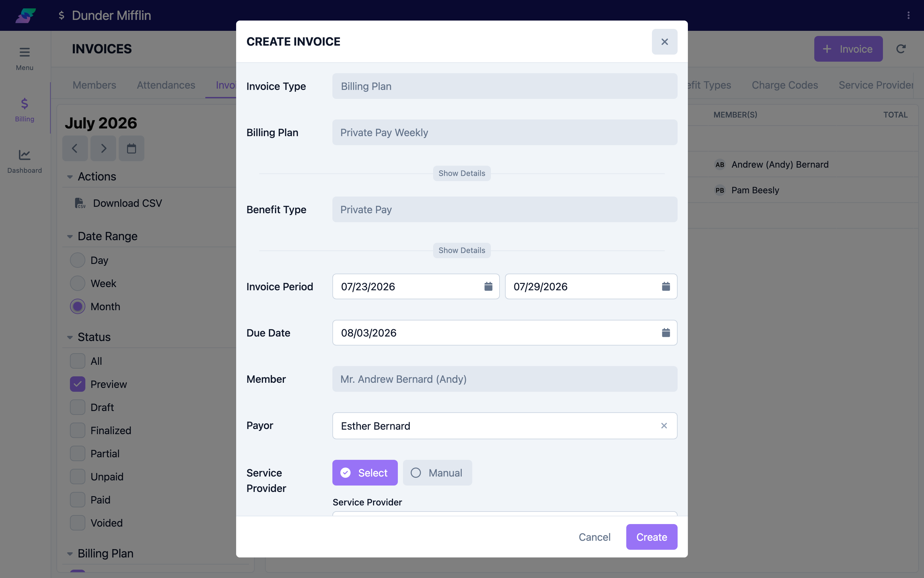Go to previous month arrow
Screen dimensions: 924x578
point(75,148)
